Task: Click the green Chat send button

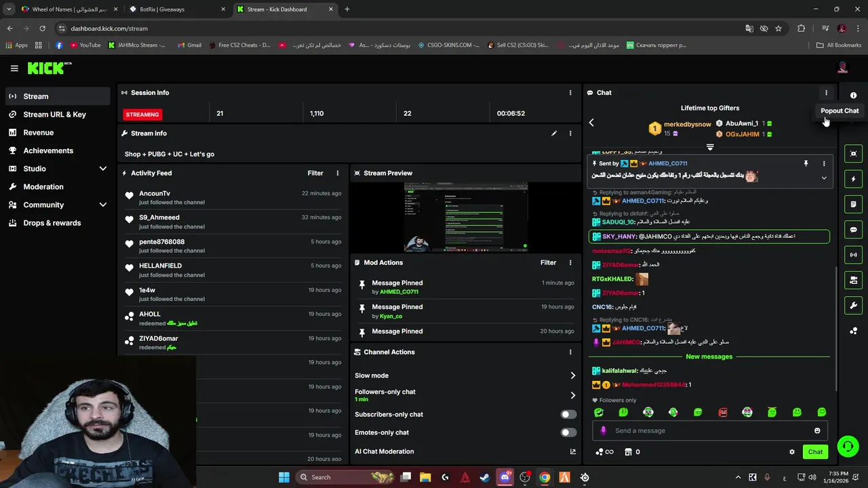Action: [815, 452]
